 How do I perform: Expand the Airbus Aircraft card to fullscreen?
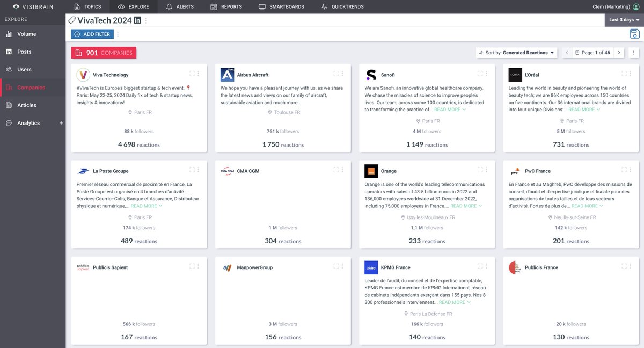tap(336, 74)
